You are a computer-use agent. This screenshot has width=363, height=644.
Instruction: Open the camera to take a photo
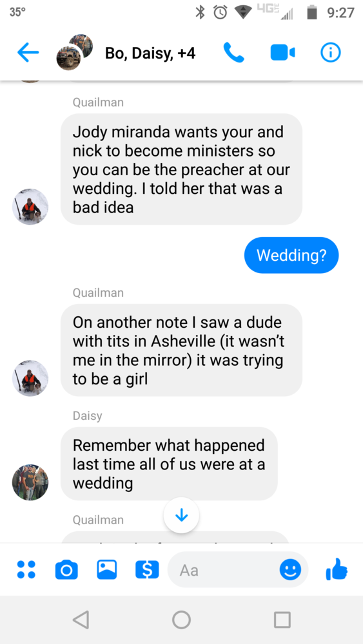(x=66, y=570)
